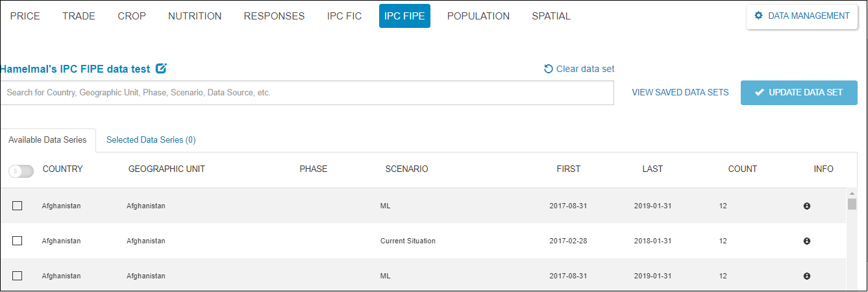Viewport: 868px width, 292px height.
Task: Open the SPATIAL tab
Action: click(551, 16)
